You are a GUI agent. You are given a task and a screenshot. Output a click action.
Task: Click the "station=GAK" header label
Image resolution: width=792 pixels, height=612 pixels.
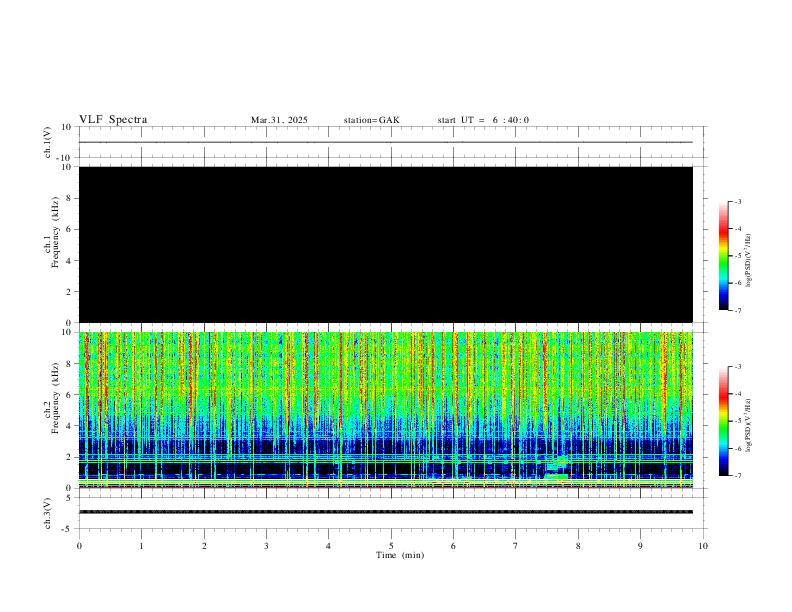(371, 120)
